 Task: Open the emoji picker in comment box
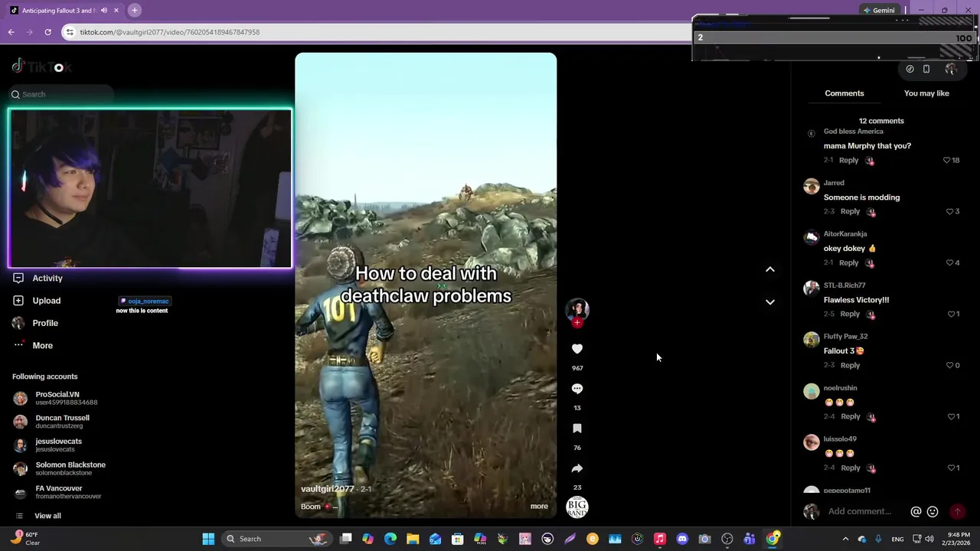tap(933, 512)
